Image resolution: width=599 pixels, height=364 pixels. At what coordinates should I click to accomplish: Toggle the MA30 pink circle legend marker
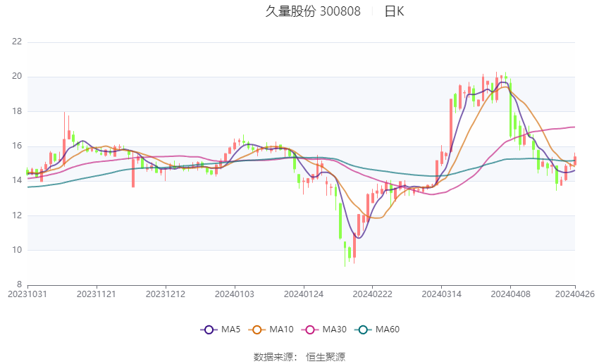310,330
